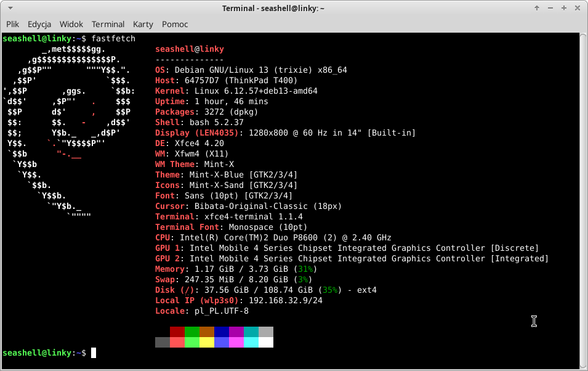Open the Terminal menu in menu bar

click(x=108, y=24)
